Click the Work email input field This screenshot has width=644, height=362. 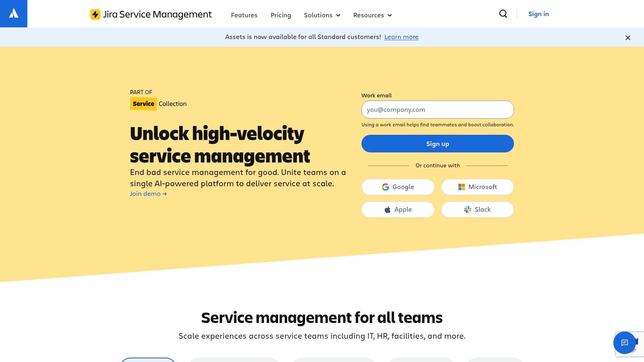438,109
